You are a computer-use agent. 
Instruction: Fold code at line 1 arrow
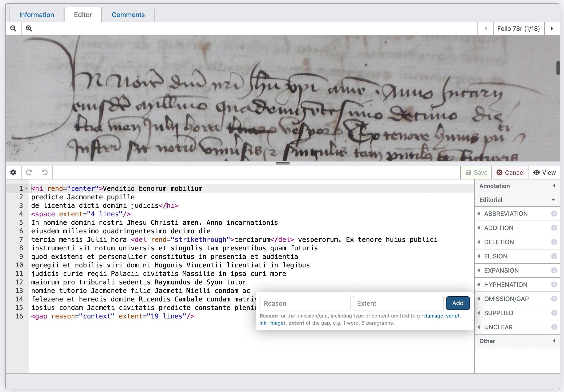(x=26, y=189)
